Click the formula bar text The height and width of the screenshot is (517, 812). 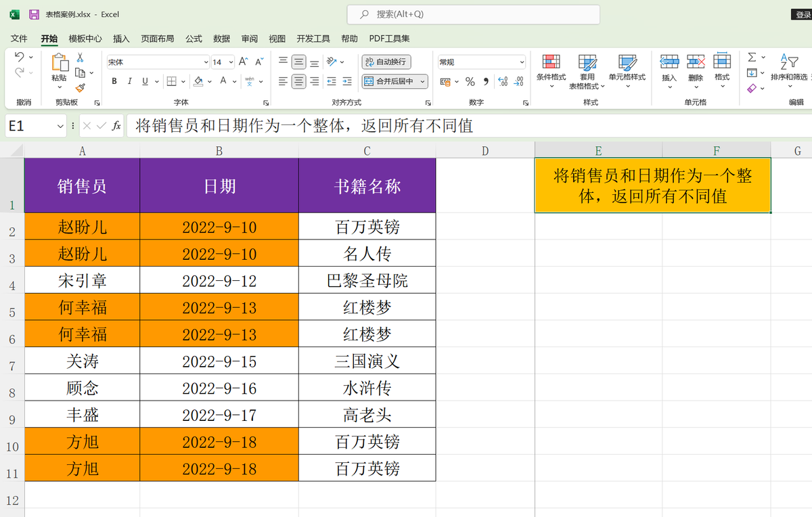pos(304,126)
